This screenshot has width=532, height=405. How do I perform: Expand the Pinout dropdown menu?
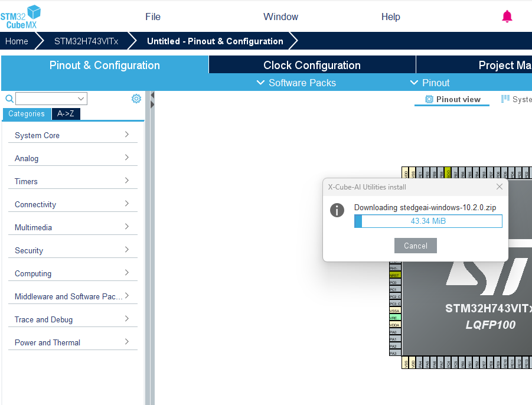(430, 83)
